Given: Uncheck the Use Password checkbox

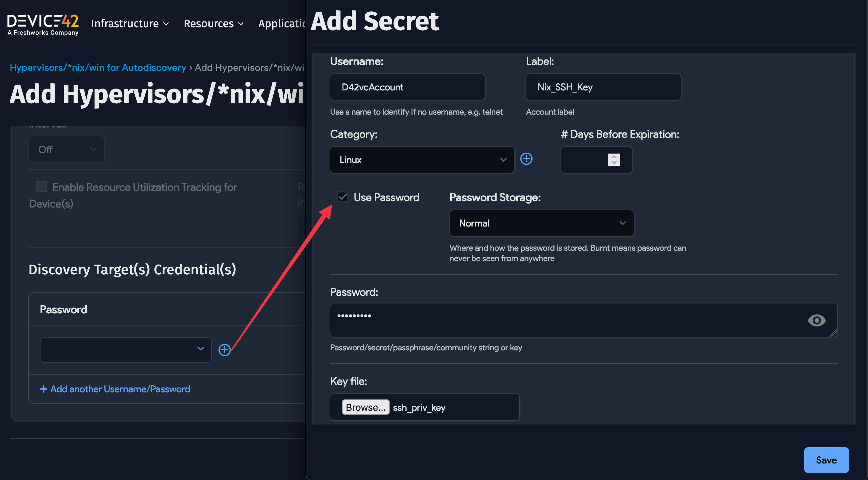Looking at the screenshot, I should pos(343,197).
